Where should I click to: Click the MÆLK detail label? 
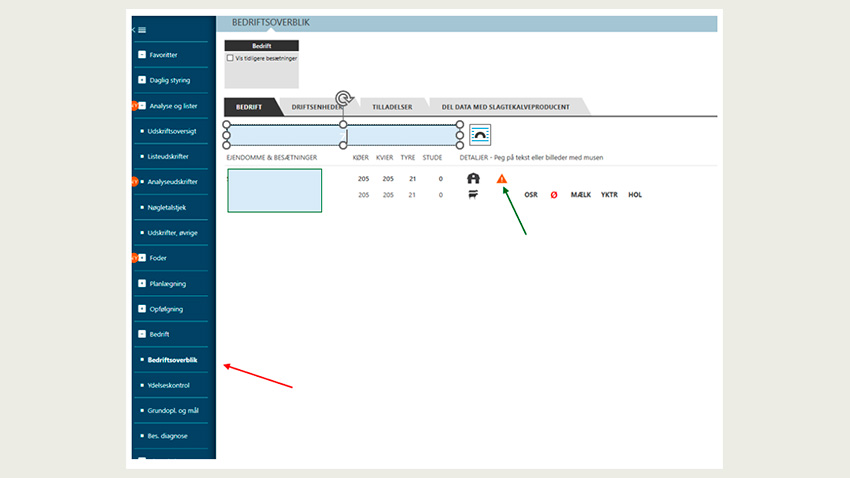pyautogui.click(x=581, y=195)
